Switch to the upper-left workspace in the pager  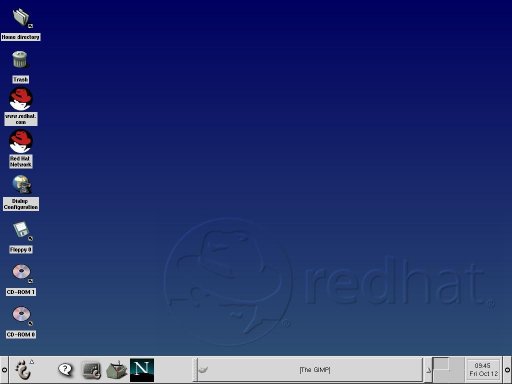[x=440, y=364]
